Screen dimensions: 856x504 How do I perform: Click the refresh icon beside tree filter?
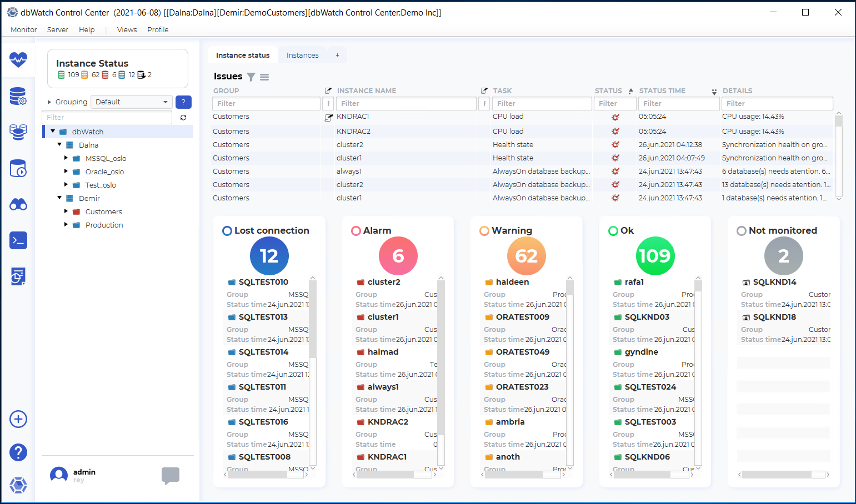(183, 118)
